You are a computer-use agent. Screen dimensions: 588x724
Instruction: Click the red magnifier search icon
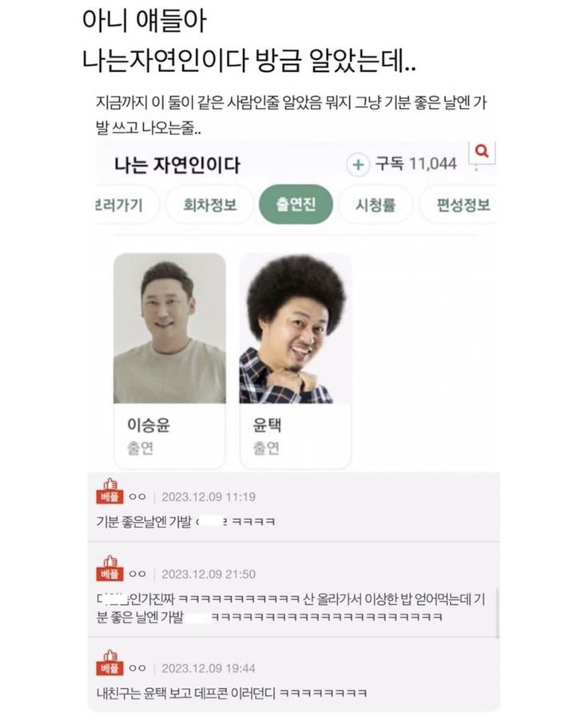tap(482, 151)
